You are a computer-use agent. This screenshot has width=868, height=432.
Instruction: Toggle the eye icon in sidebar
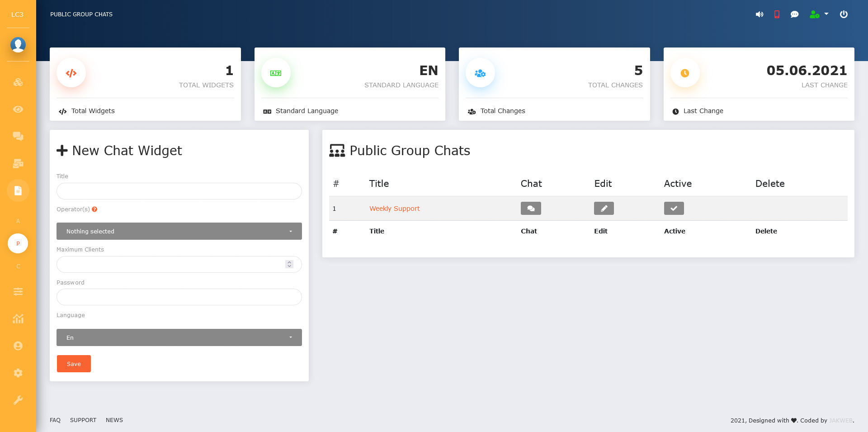pos(18,109)
